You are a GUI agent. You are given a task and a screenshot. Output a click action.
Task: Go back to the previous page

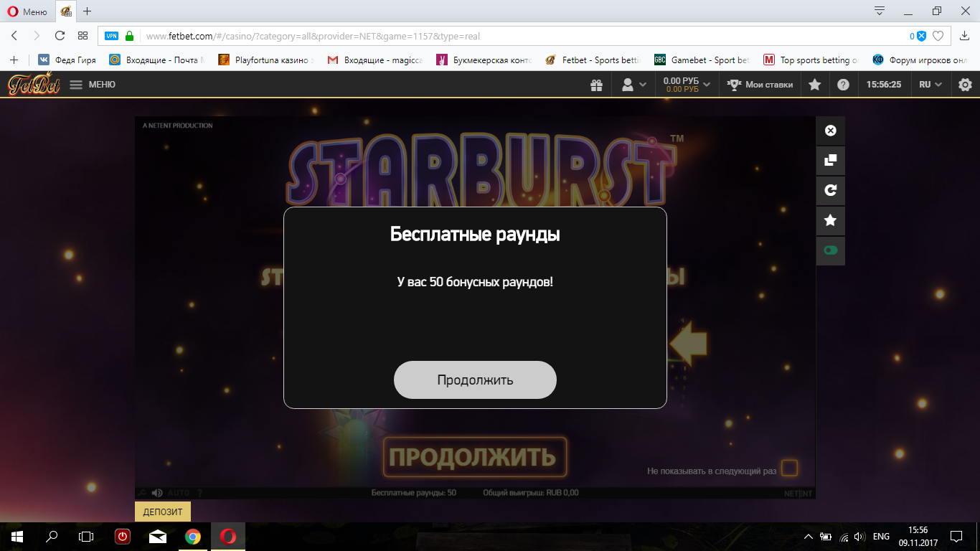[14, 36]
